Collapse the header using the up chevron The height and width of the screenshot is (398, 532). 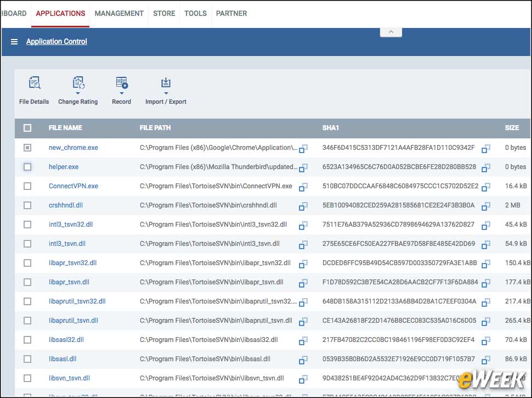(x=391, y=32)
